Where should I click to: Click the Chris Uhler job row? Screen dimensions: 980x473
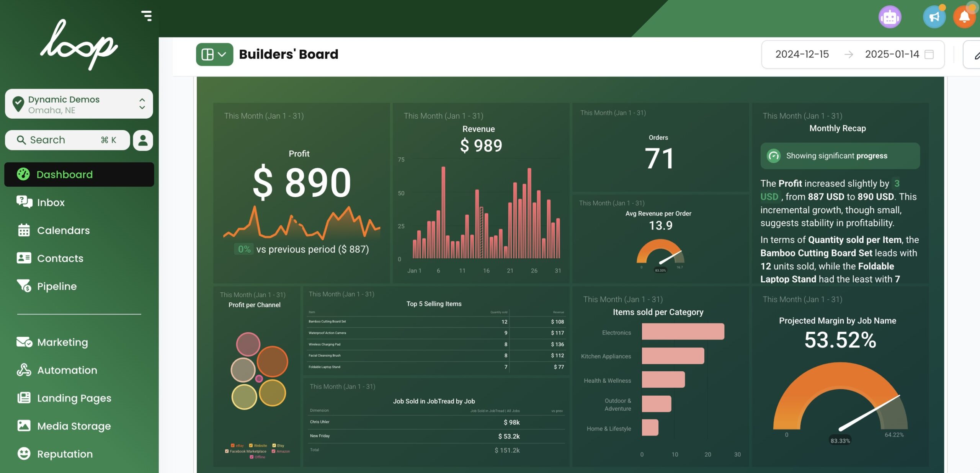(x=436, y=422)
